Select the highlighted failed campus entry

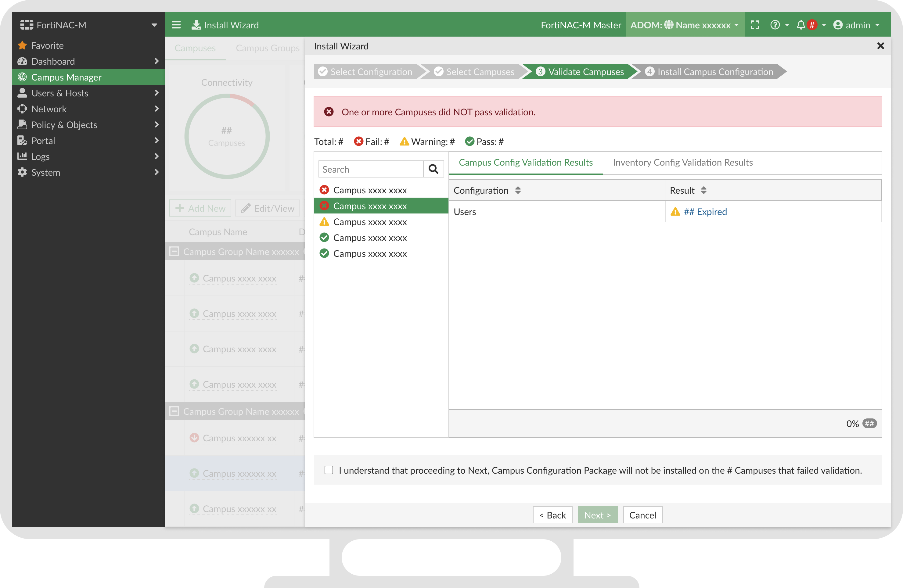coord(381,206)
